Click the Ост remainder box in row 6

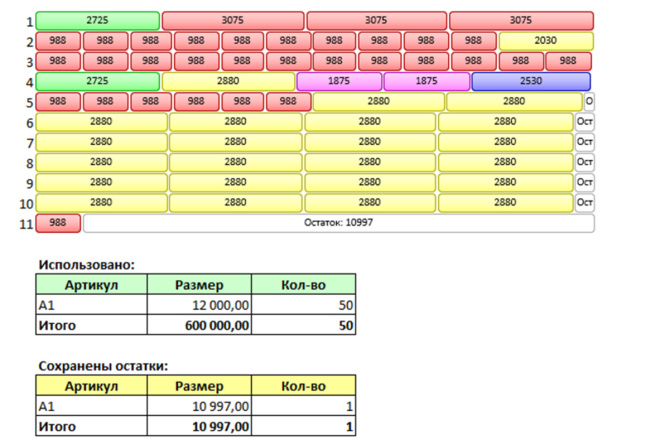pos(585,122)
